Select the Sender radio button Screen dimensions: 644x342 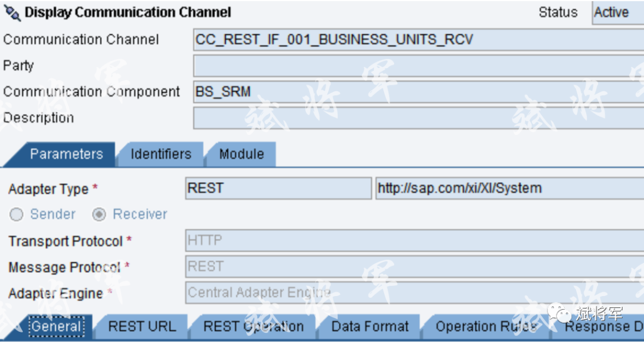point(17,214)
